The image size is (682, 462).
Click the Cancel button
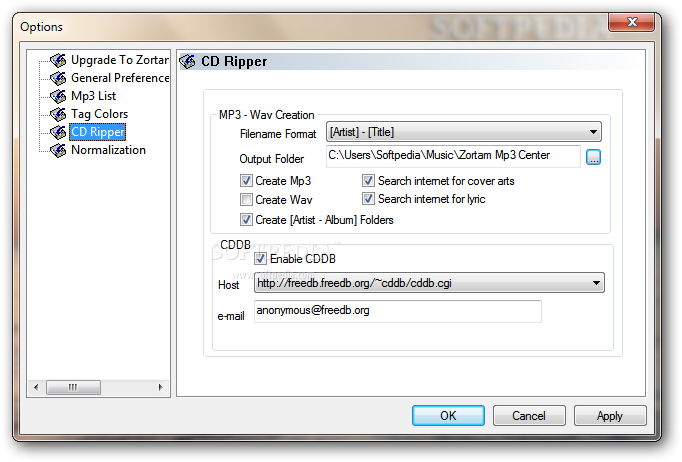pyautogui.click(x=529, y=416)
